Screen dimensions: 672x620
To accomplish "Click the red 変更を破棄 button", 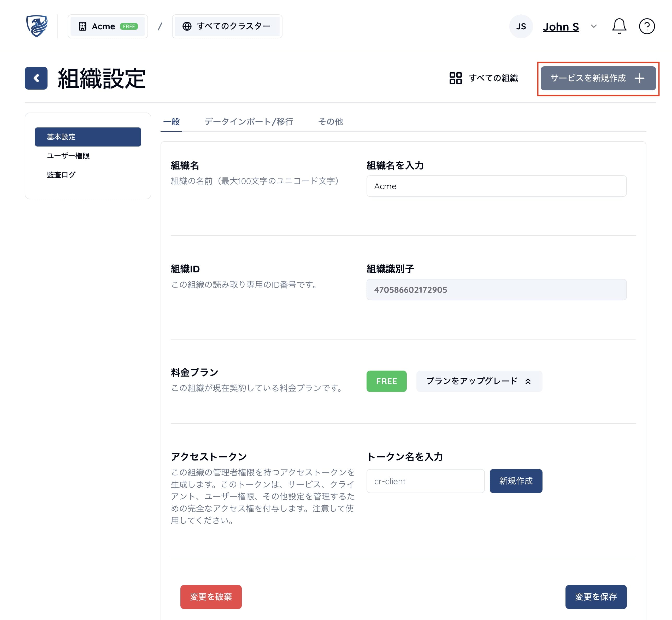I will tap(211, 596).
